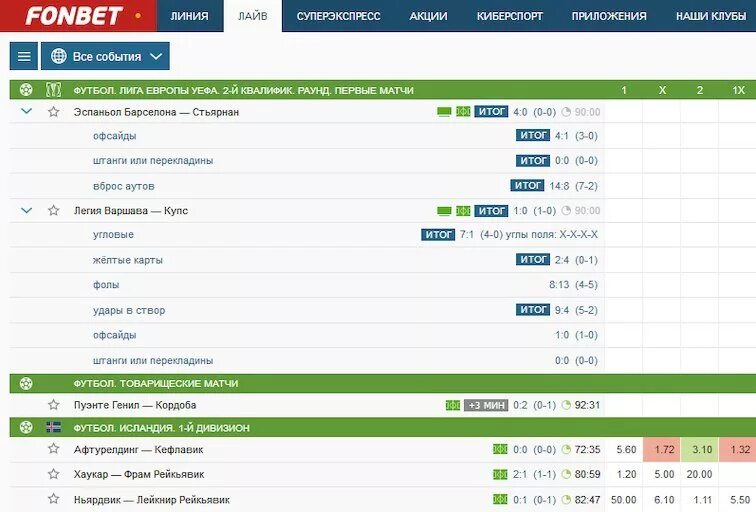Click the Fonbet logo
This screenshot has height=512, width=756.
(x=73, y=15)
